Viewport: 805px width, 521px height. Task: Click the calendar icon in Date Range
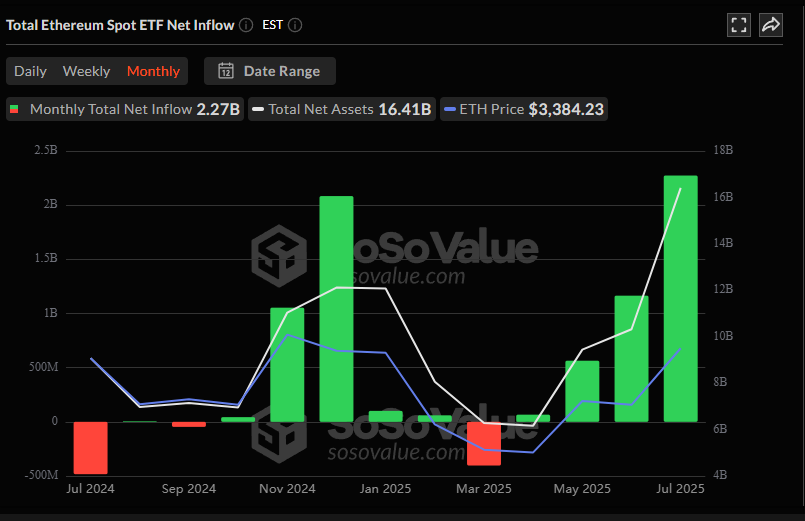226,71
